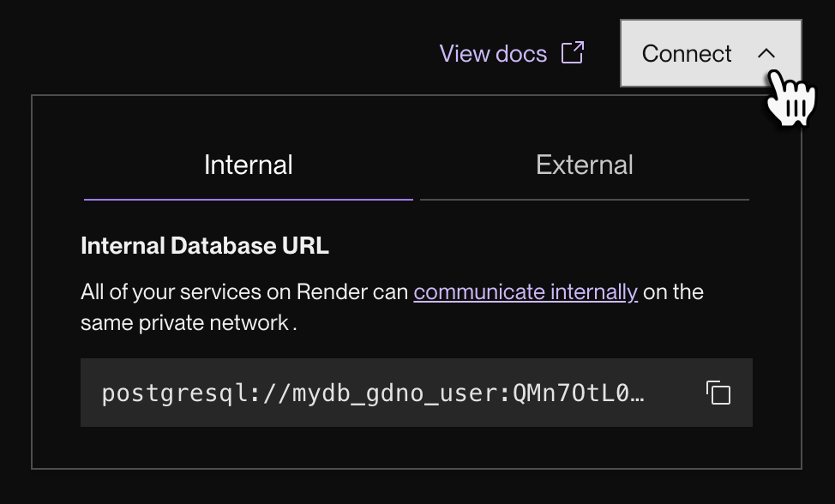Tap the copy symbol on the right of the connection string
835x504 pixels.
pyautogui.click(x=718, y=393)
